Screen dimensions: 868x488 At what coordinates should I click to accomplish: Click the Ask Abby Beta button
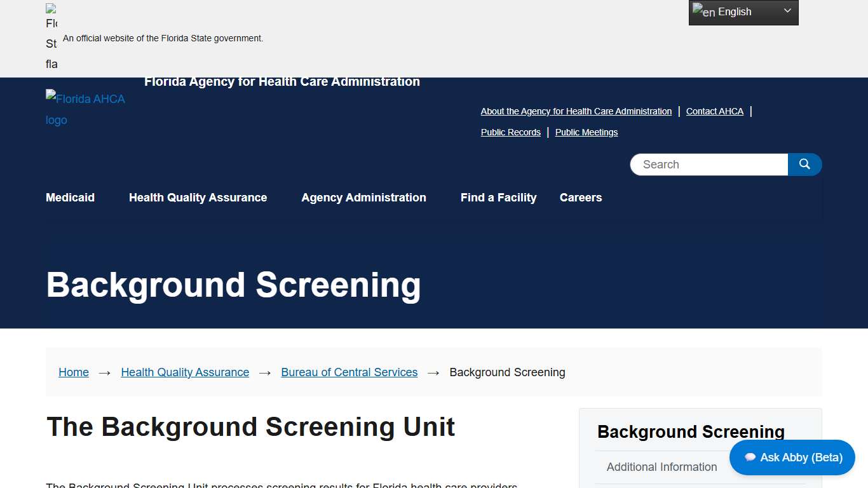coord(792,457)
